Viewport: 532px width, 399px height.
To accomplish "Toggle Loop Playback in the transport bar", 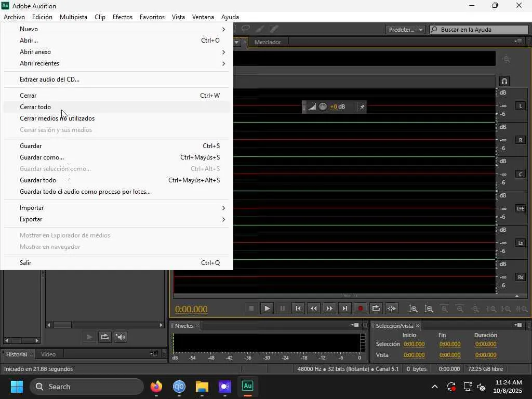I will (376, 309).
